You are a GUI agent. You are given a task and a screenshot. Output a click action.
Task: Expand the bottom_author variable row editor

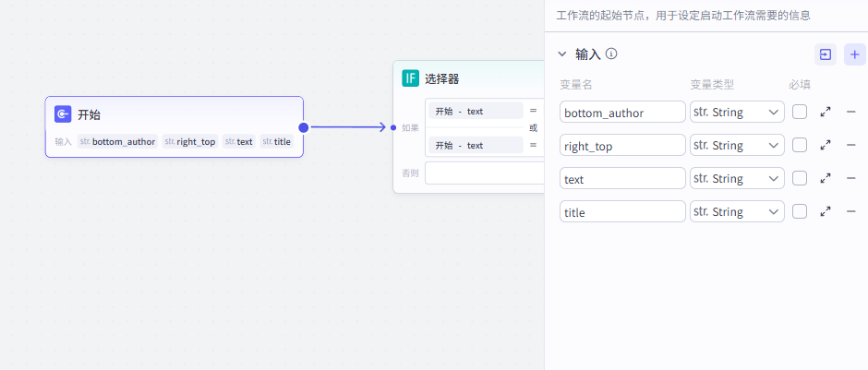point(826,112)
